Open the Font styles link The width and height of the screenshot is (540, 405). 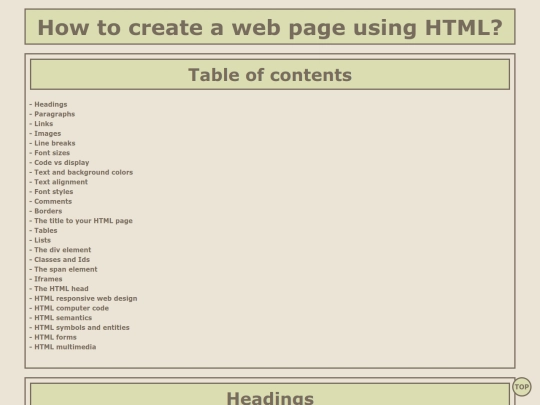(x=53, y=191)
